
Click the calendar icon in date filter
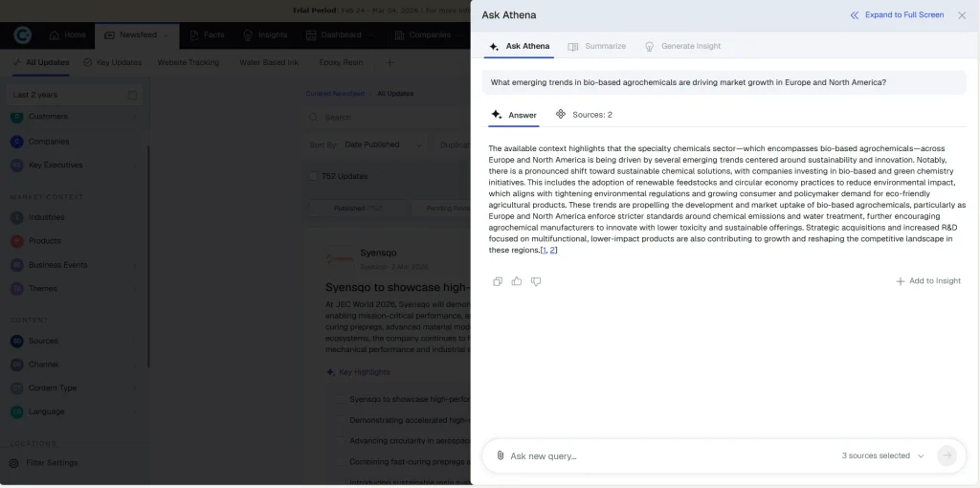[x=132, y=95]
